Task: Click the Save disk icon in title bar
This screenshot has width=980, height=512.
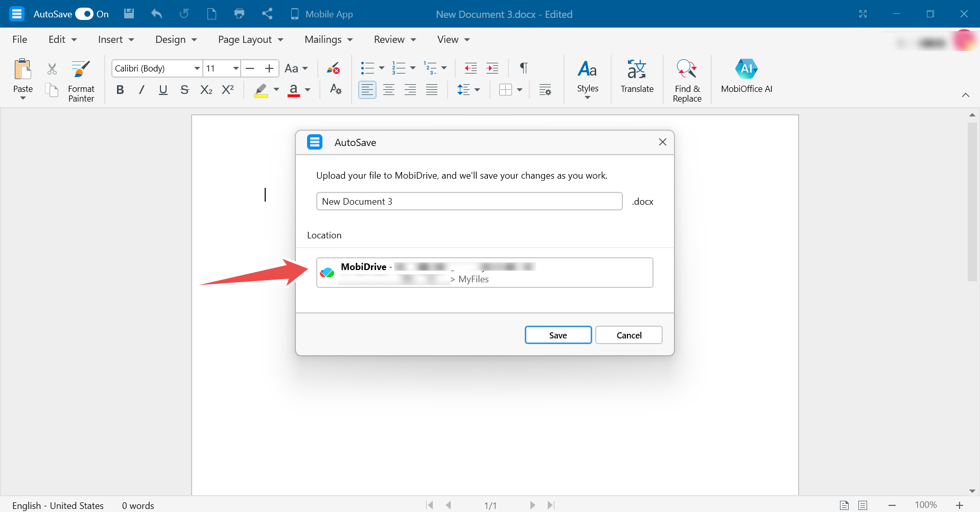Action: [129, 14]
